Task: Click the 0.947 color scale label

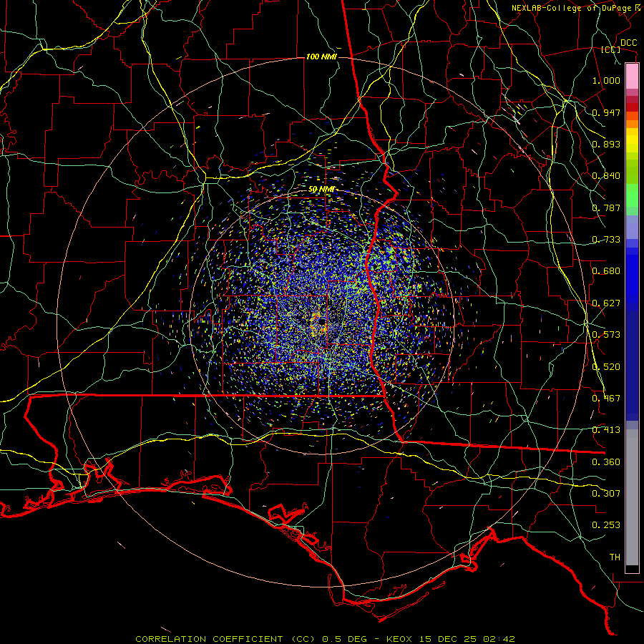Action: tap(606, 112)
